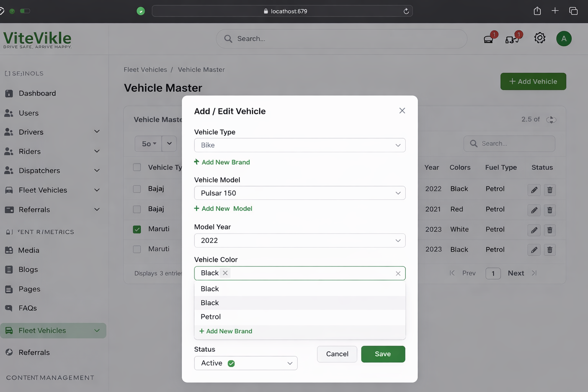Image resolution: width=588 pixels, height=392 pixels.
Task: Edit the Bajaj 2021 Red row
Action: point(534,210)
